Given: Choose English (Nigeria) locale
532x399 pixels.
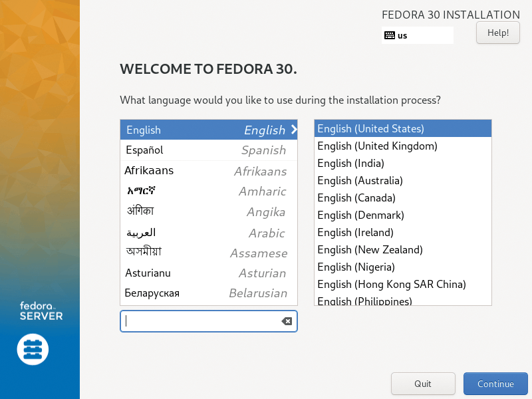Looking at the screenshot, I should 403,267.
